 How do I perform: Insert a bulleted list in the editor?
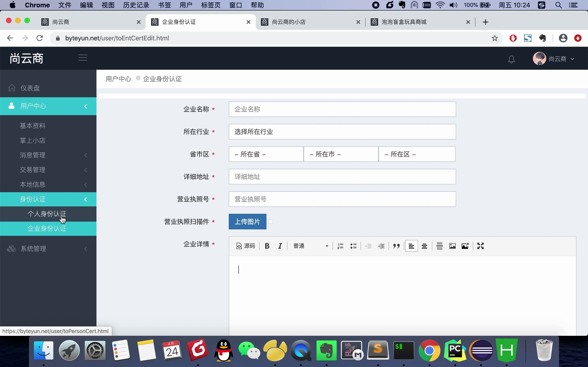(353, 246)
